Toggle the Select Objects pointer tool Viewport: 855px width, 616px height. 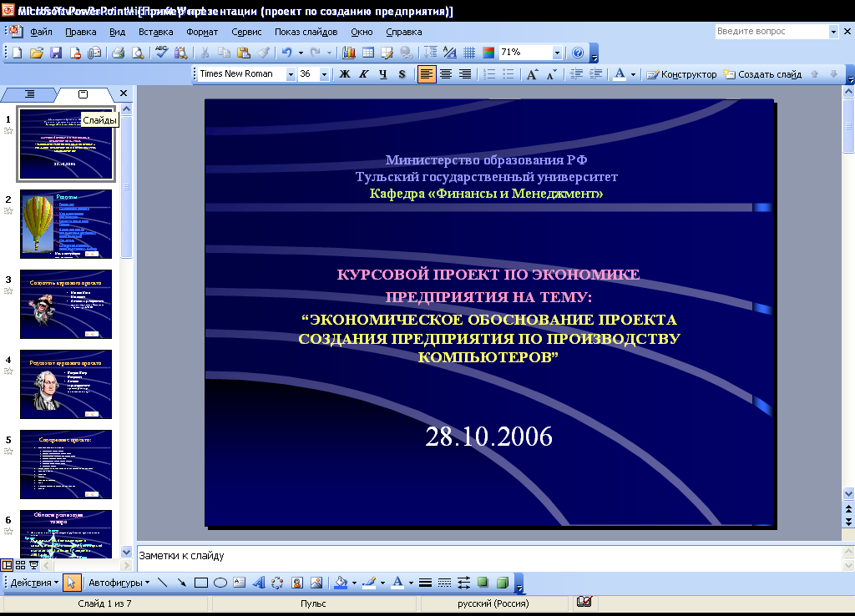[x=72, y=583]
